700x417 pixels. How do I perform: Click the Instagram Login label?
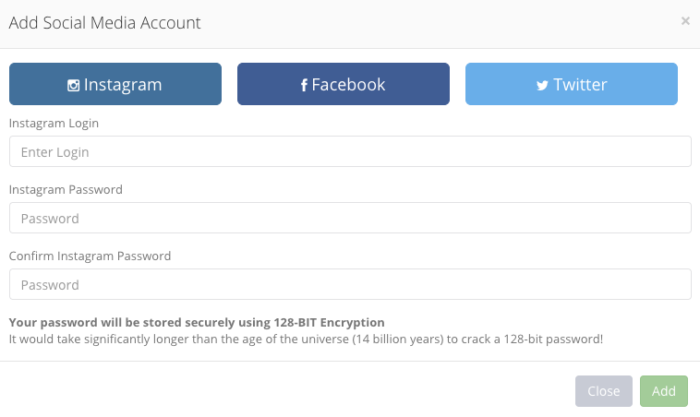(x=54, y=123)
